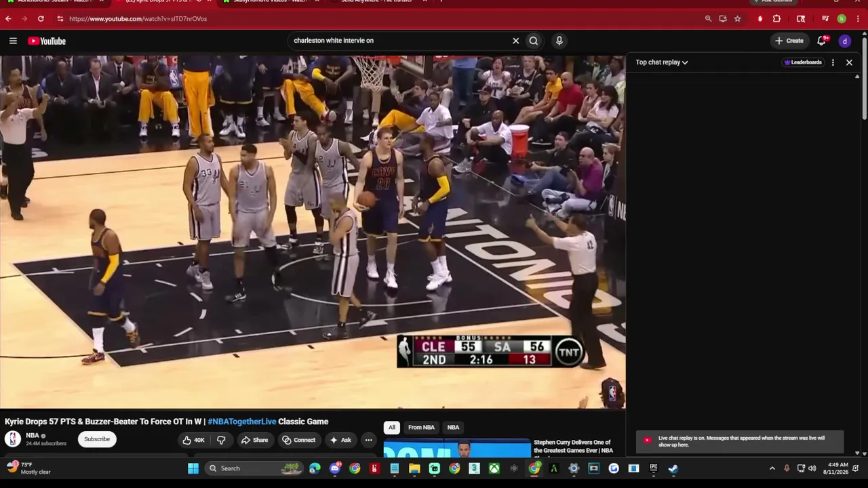868x488 pixels.
Task: Open Steam from the taskbar
Action: click(673, 468)
